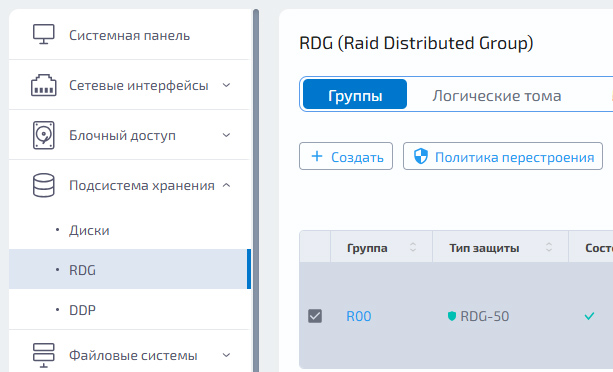Switch to the Логические тома tab
This screenshot has width=613, height=372.
pos(496,95)
